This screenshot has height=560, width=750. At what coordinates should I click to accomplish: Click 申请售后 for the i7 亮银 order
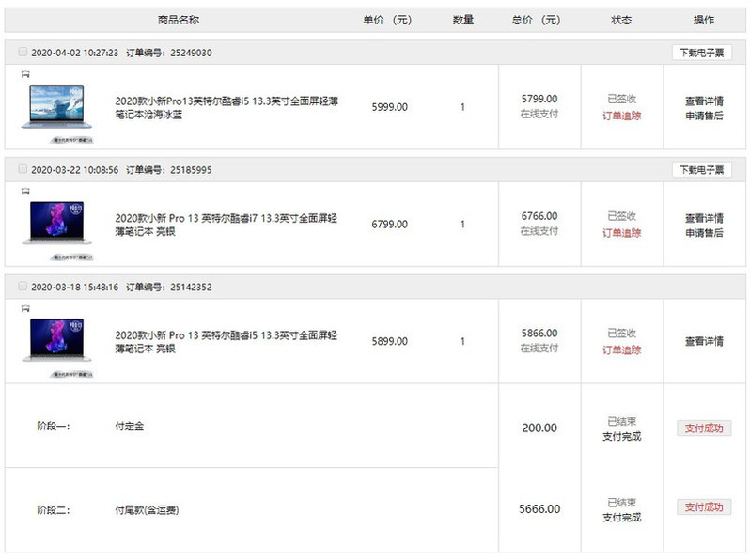(x=704, y=233)
